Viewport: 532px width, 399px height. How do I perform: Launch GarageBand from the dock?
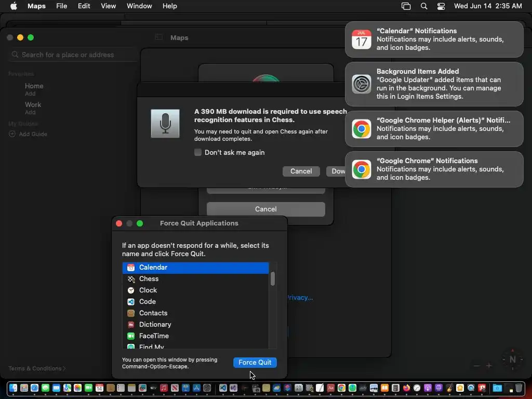pyautogui.click(x=449, y=388)
